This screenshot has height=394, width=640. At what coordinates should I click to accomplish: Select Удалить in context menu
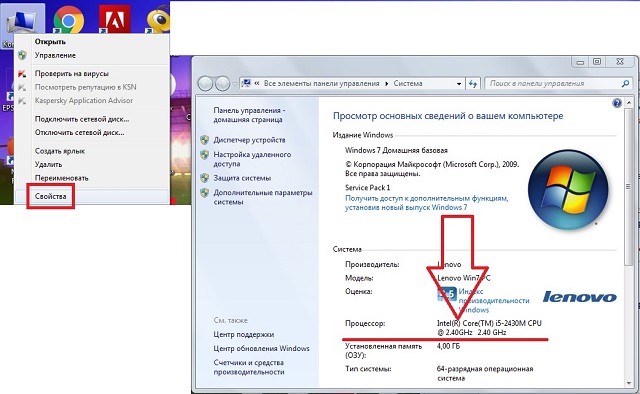[49, 164]
